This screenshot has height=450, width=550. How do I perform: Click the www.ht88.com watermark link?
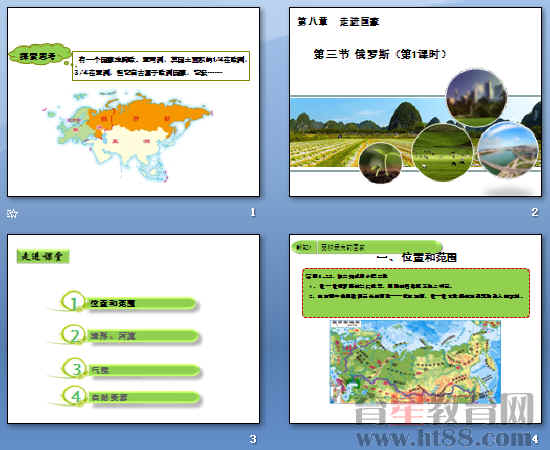[x=444, y=438]
